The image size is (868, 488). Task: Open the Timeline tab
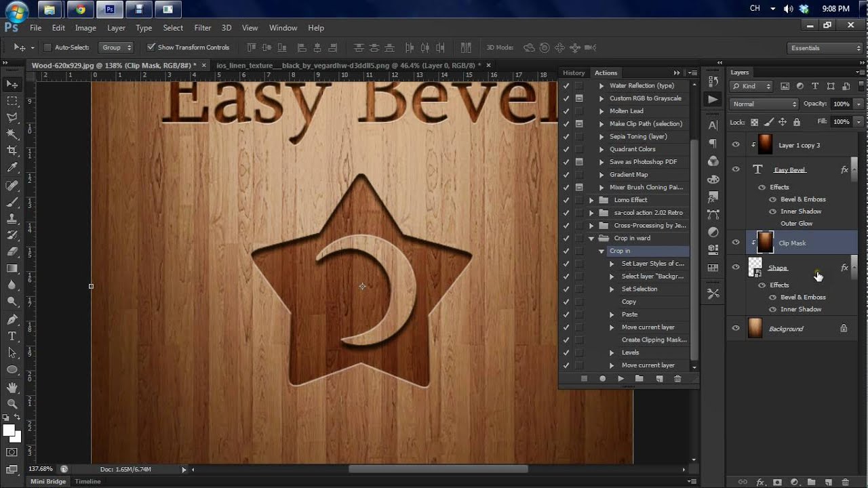pyautogui.click(x=87, y=481)
